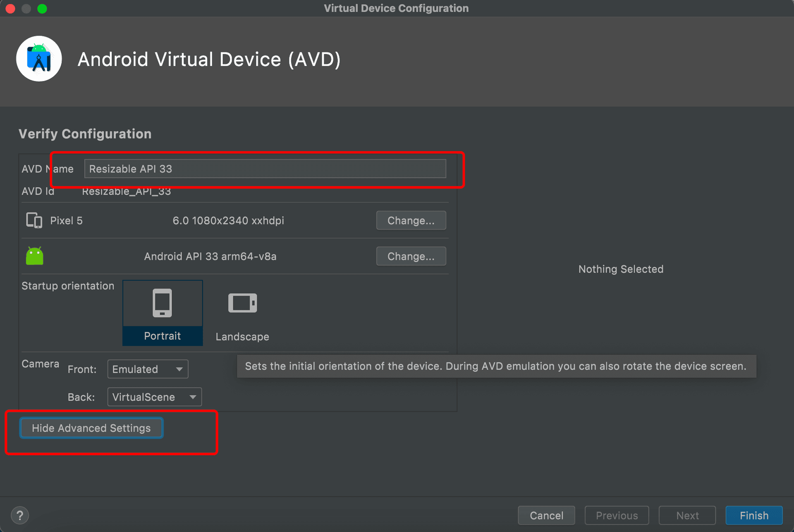Click the 'Nothing Selected' text
The height and width of the screenshot is (532, 794).
621,269
